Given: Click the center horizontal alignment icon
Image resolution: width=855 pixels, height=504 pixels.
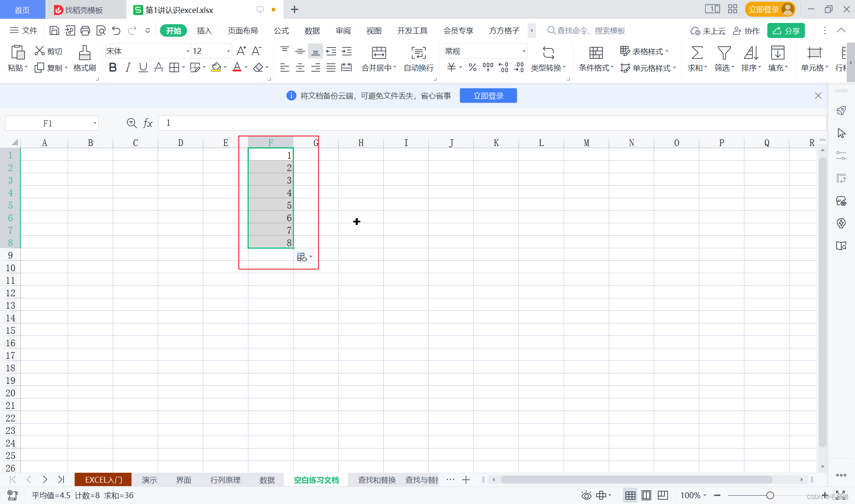Looking at the screenshot, I should point(300,67).
